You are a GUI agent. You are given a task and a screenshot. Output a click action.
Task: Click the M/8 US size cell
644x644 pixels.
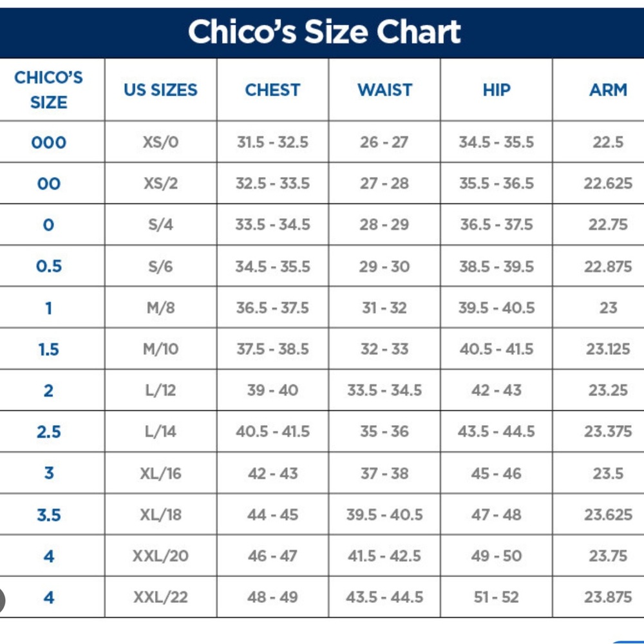click(160, 308)
